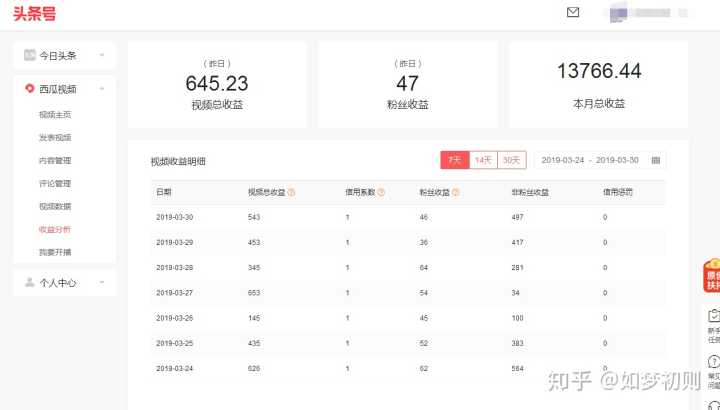Click the start date 2019-03-24 field
The width and height of the screenshot is (720, 410).
tap(563, 160)
